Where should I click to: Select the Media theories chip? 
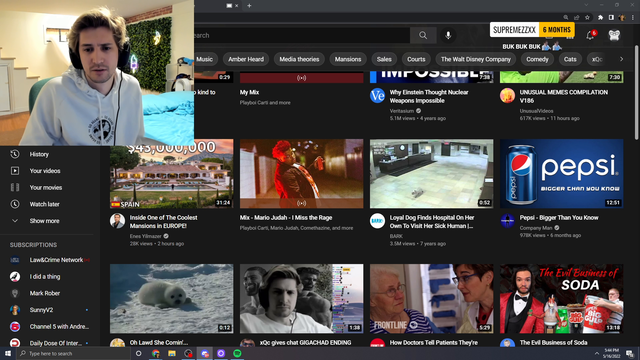coord(299,59)
